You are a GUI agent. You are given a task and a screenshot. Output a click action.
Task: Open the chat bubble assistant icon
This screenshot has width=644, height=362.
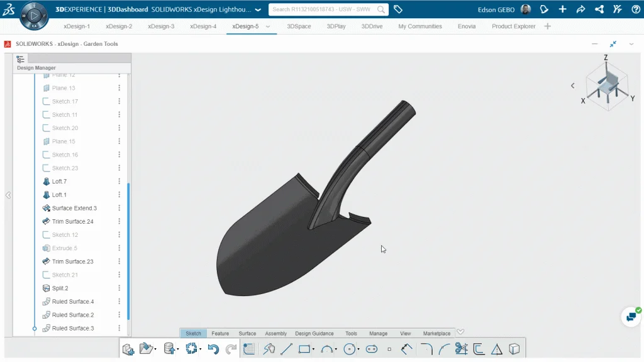pyautogui.click(x=630, y=317)
